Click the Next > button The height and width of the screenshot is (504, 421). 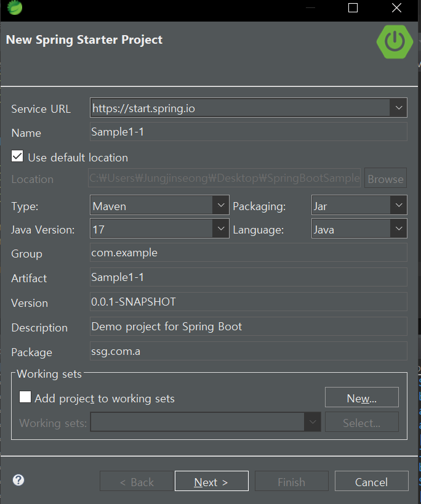tap(212, 481)
